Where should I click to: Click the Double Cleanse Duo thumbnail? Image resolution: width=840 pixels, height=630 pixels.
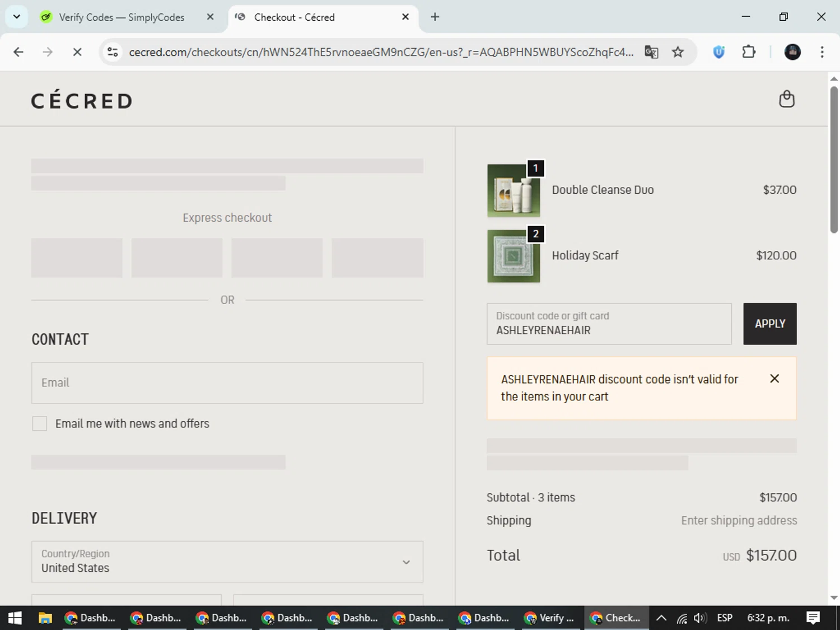click(x=514, y=190)
